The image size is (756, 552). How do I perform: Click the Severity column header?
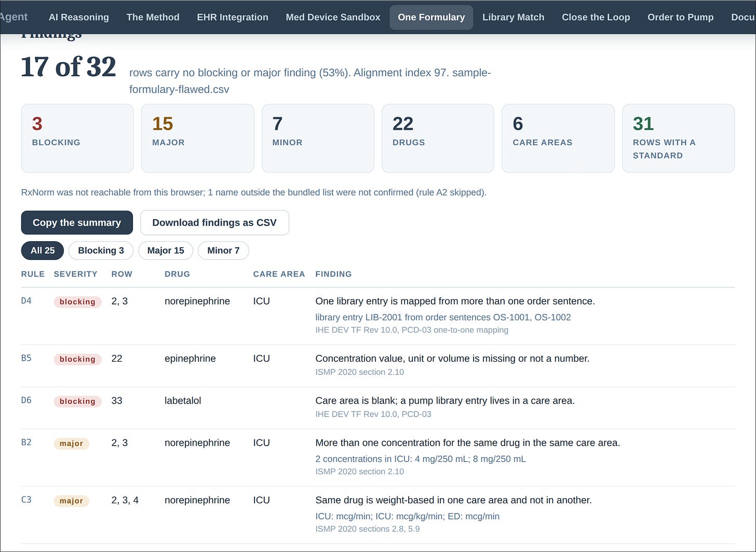point(75,274)
